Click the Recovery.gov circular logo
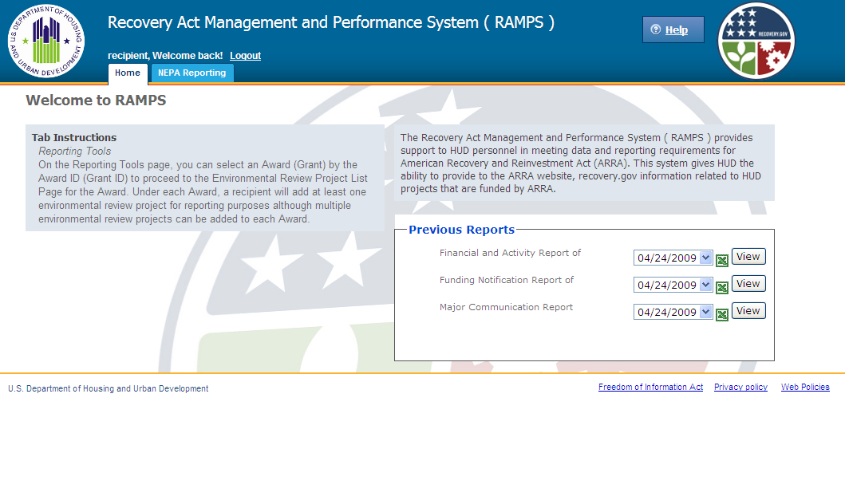The image size is (845, 504). (x=756, y=41)
